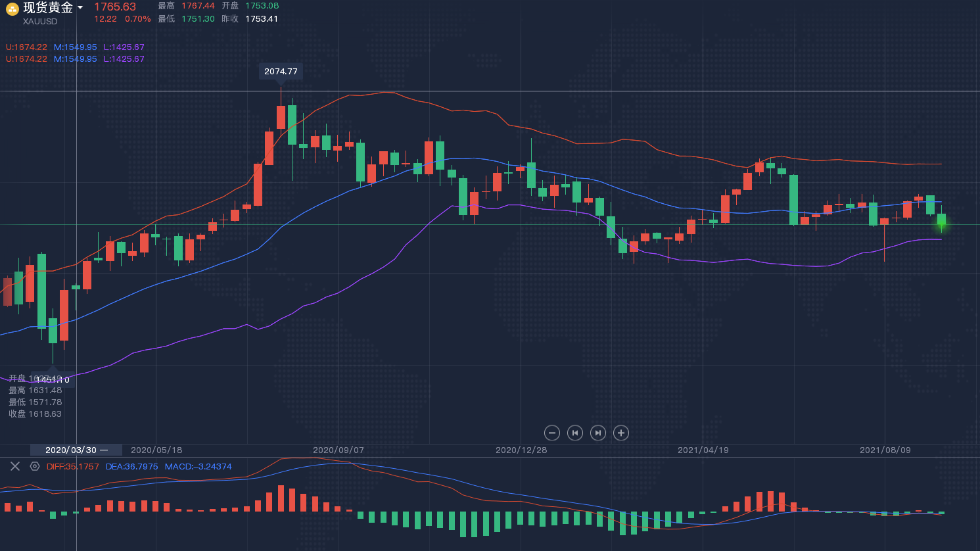980x551 pixels.
Task: Click the zoom in plus button
Action: (x=621, y=433)
